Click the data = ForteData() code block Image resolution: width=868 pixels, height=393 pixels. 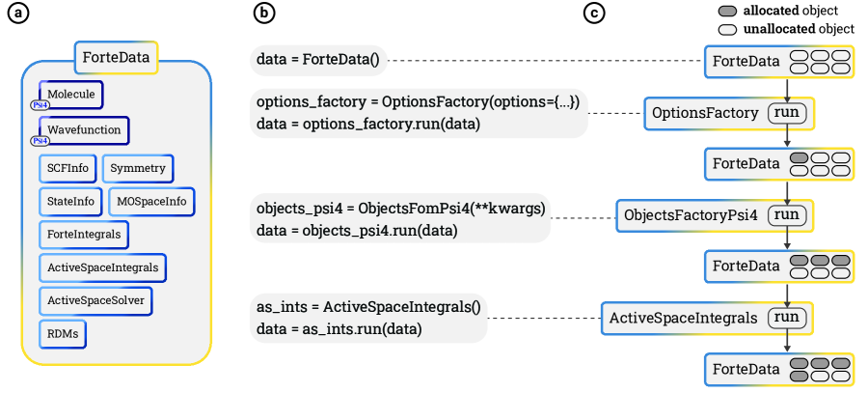(318, 61)
